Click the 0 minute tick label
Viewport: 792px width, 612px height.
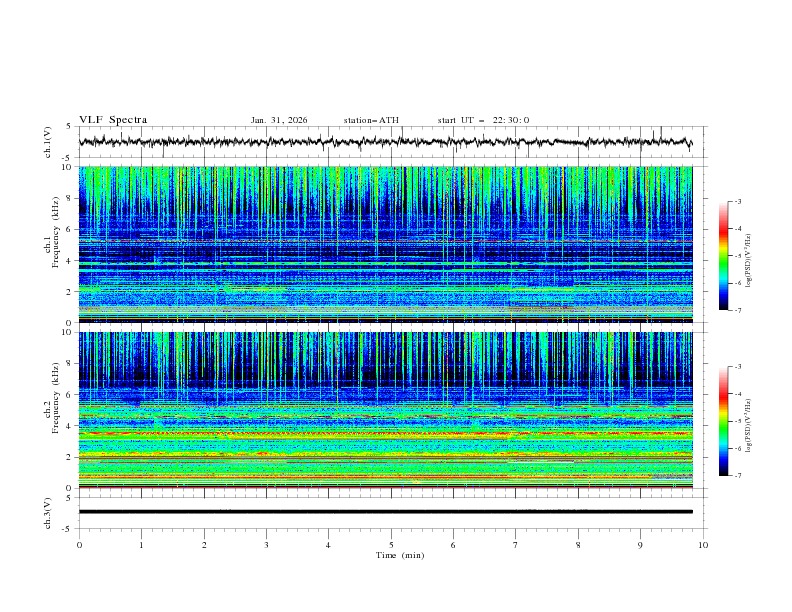pos(79,545)
